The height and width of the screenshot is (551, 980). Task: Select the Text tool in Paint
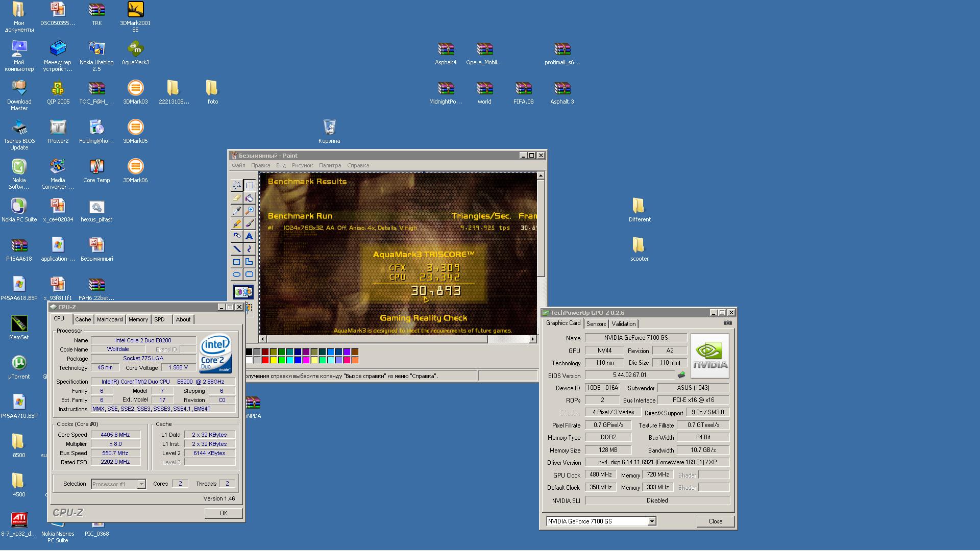point(250,236)
